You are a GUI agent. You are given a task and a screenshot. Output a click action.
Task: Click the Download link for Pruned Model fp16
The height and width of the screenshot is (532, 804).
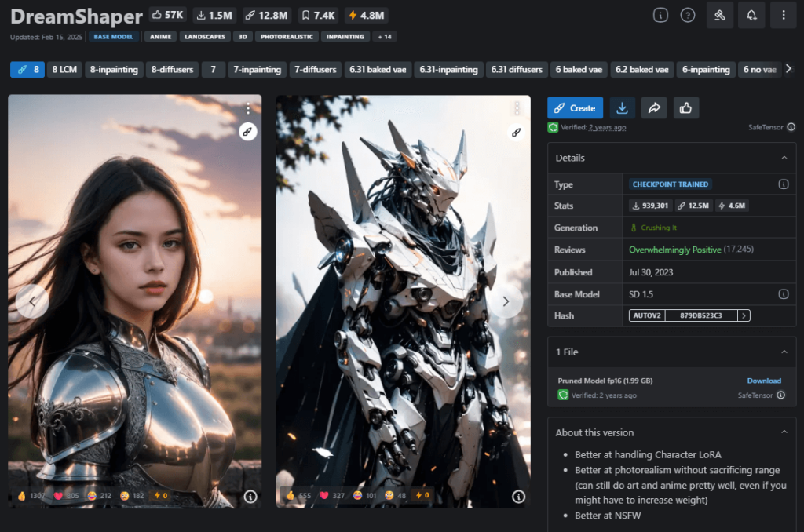[764, 381]
